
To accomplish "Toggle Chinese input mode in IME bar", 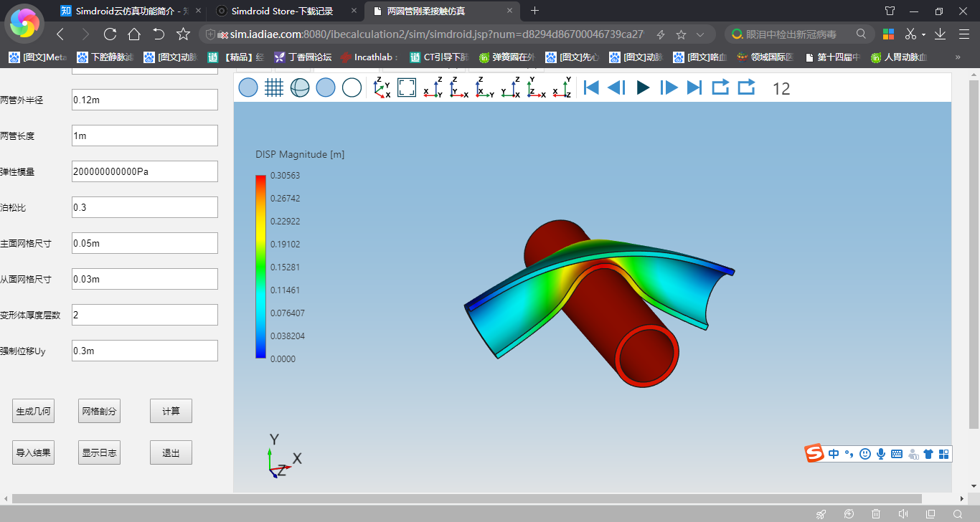I will click(834, 454).
